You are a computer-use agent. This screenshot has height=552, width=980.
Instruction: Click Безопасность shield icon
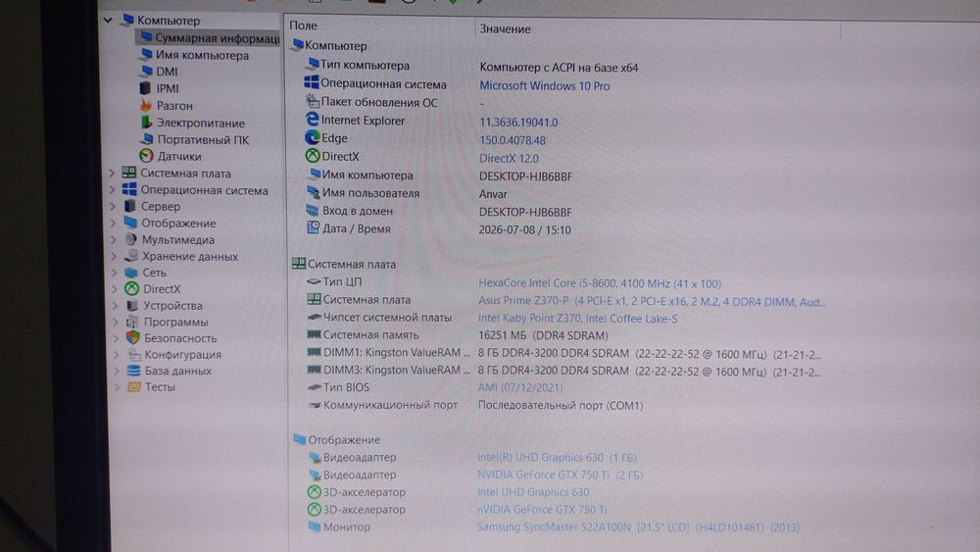133,337
